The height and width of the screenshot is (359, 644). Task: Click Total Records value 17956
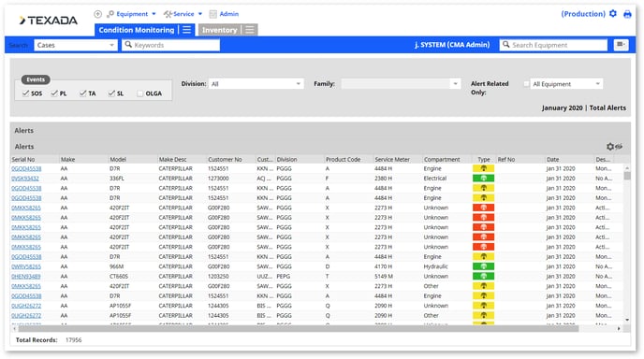pos(74,340)
